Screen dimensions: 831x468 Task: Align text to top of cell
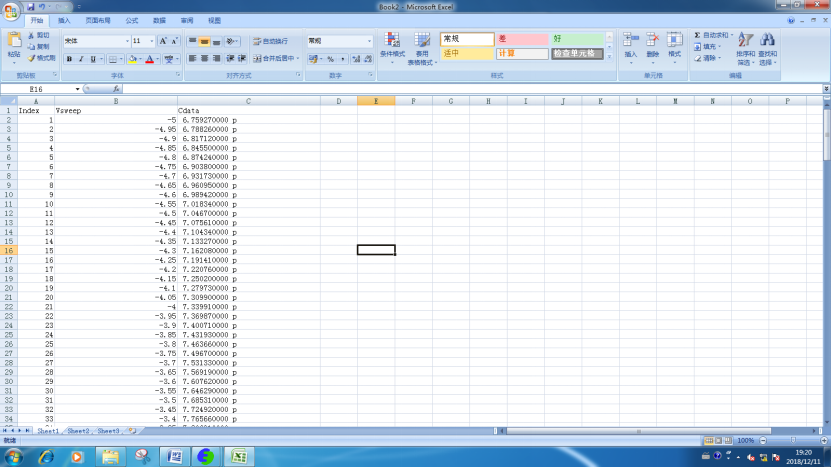pos(193,41)
